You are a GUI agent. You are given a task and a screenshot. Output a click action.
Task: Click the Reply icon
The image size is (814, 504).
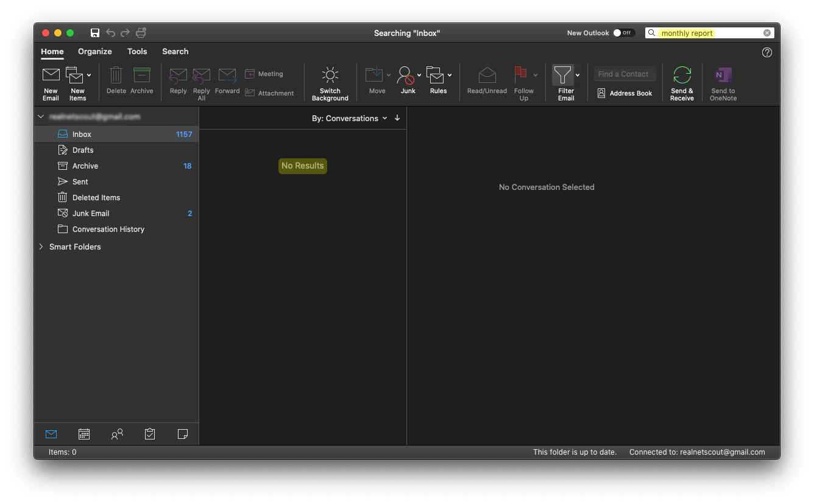[x=178, y=75]
